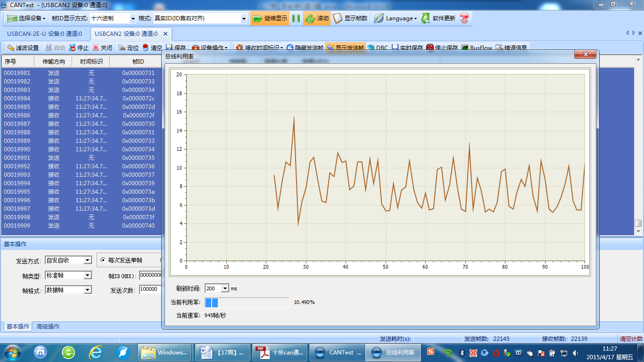Open the 发送方式 send mode dropdown
644x362 pixels.
pyautogui.click(x=87, y=260)
